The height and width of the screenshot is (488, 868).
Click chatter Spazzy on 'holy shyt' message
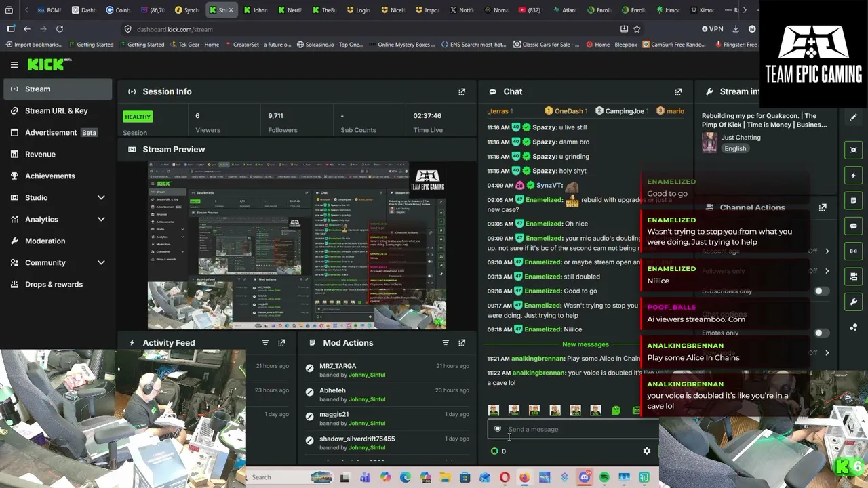pos(545,171)
